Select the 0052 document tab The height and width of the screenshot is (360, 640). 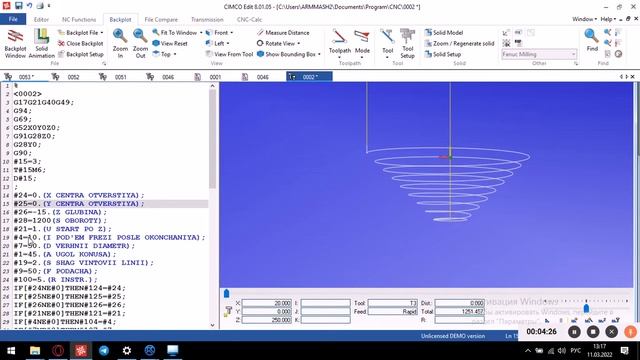[73, 77]
